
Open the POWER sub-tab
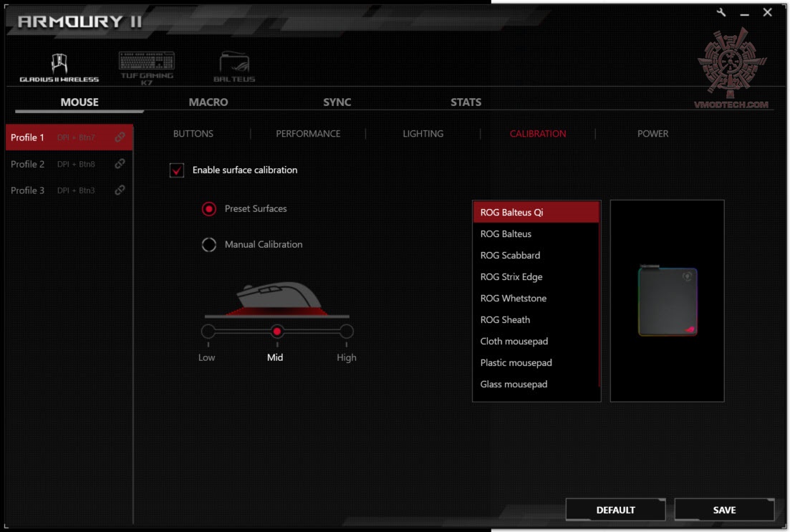click(x=653, y=133)
